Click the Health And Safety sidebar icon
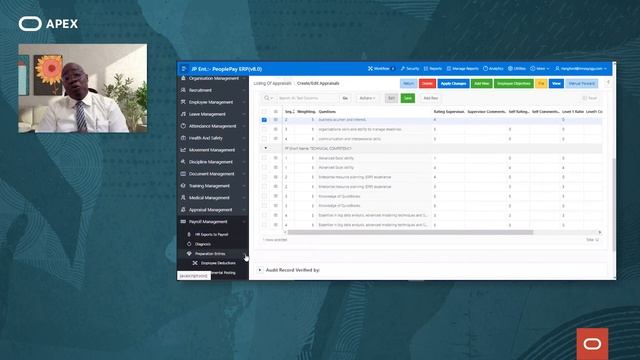The width and height of the screenshot is (640, 360). tap(183, 138)
